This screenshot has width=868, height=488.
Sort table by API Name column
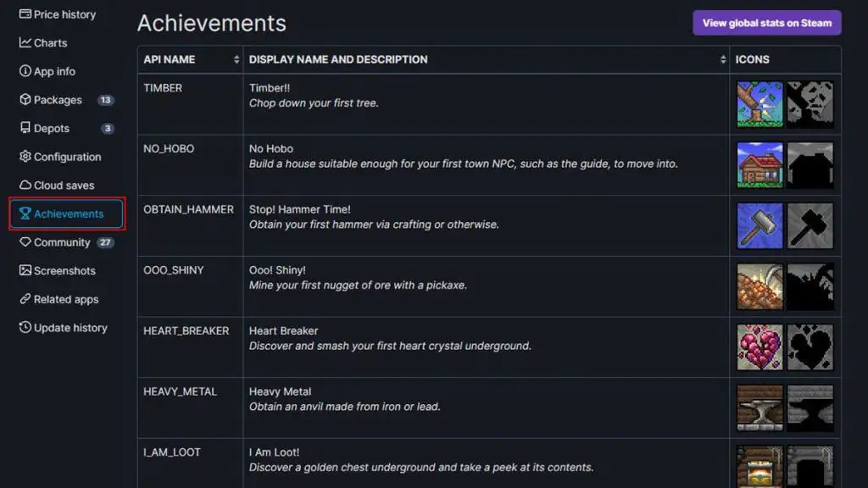coord(236,60)
